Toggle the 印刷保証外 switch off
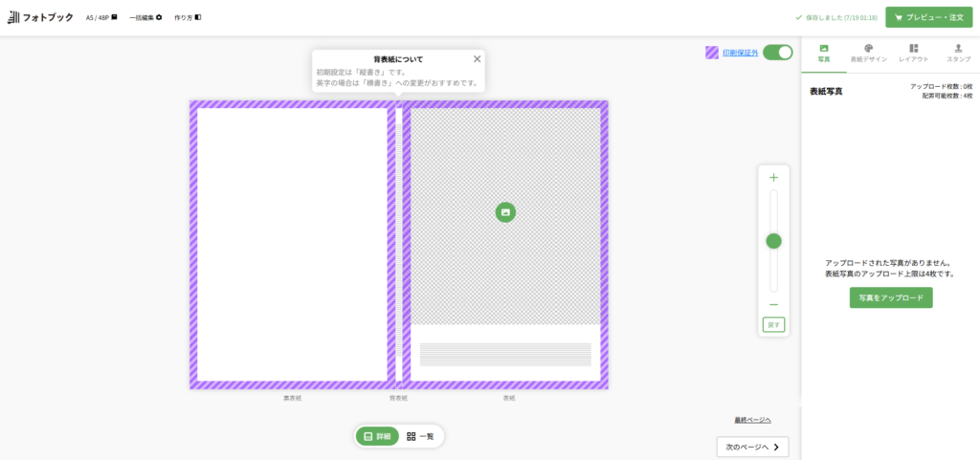980x460 pixels. coord(777,53)
